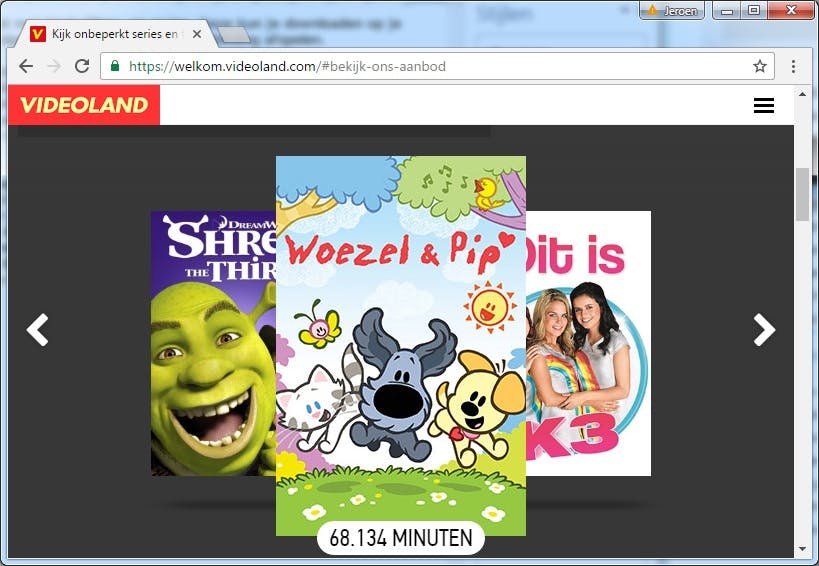Viewport: 819px width, 566px height.
Task: Reload the page with refresh icon
Action: pyautogui.click(x=82, y=66)
